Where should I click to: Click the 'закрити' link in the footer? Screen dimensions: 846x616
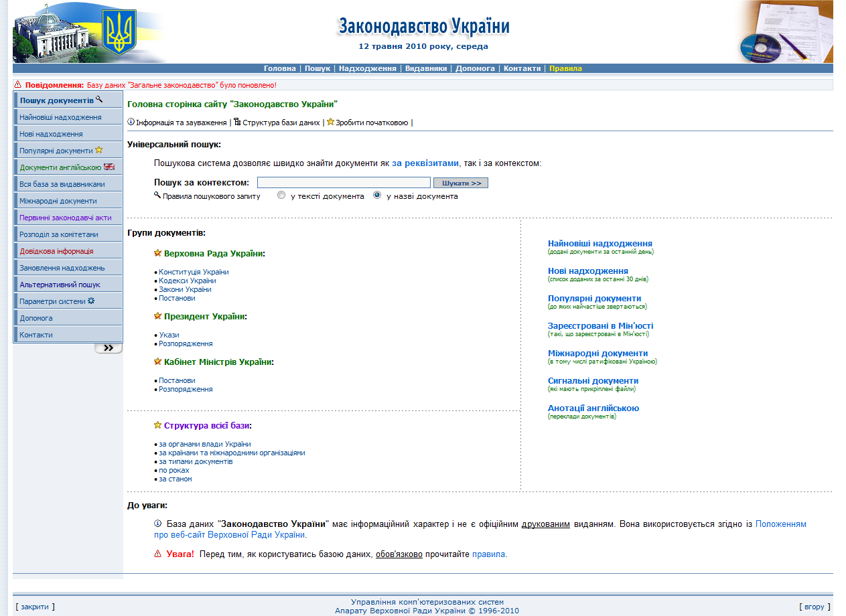[x=35, y=607]
